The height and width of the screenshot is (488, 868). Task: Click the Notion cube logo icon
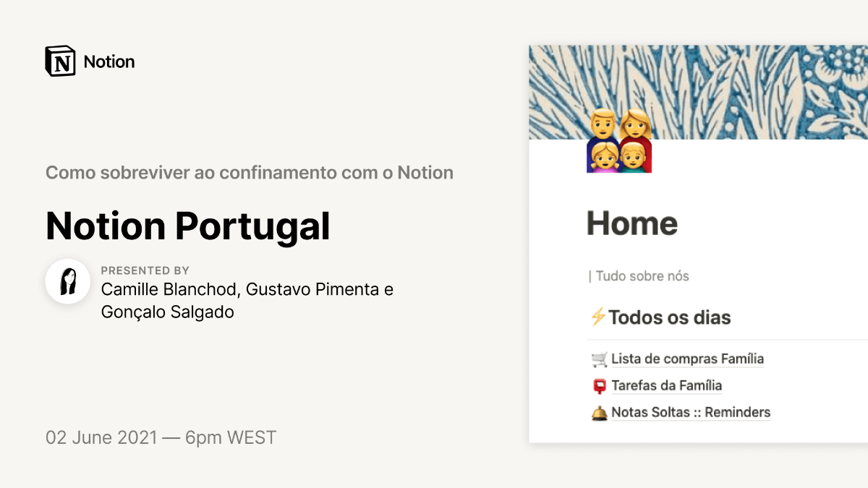tap(60, 61)
